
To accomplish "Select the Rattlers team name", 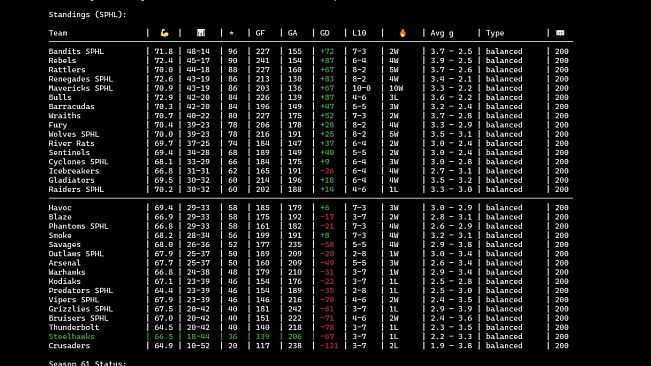I will pos(67,70).
